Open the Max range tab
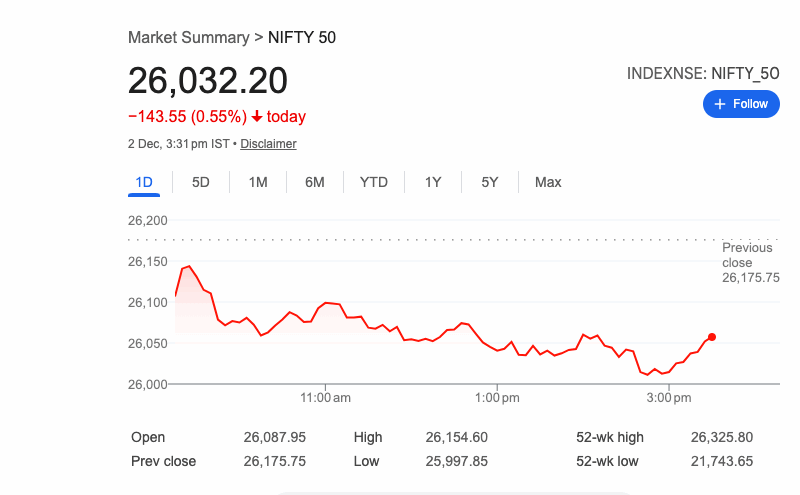 [x=548, y=182]
